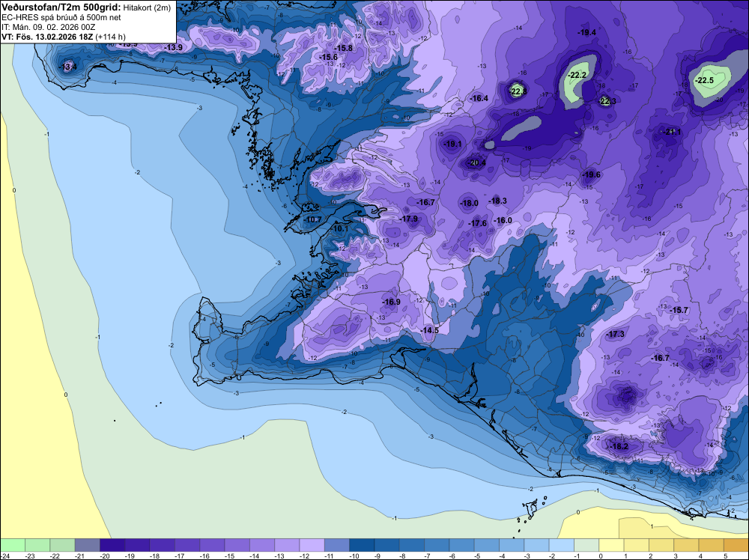Click the -20 dark indigo legend swatch

112,545
